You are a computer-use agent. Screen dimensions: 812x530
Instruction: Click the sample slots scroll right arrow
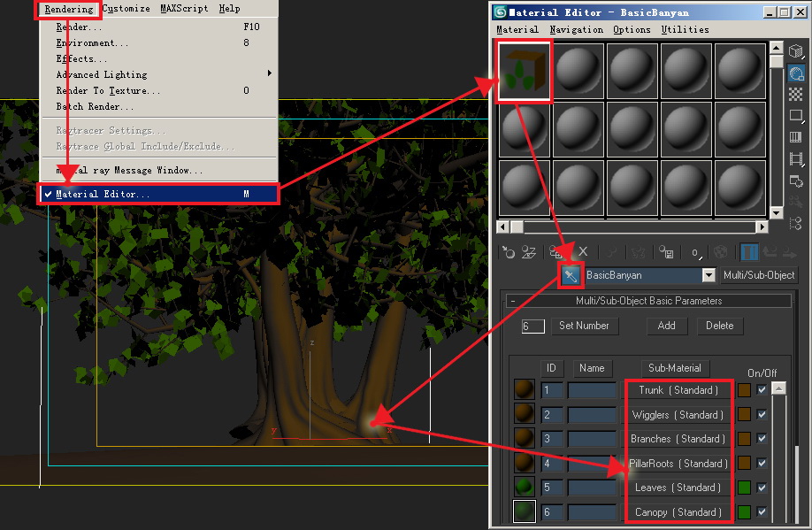point(762,227)
